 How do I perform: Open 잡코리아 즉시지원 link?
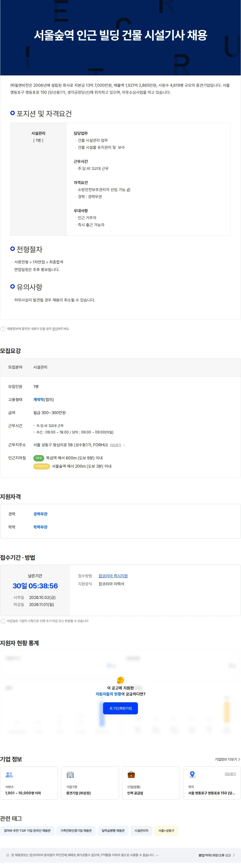[113, 576]
